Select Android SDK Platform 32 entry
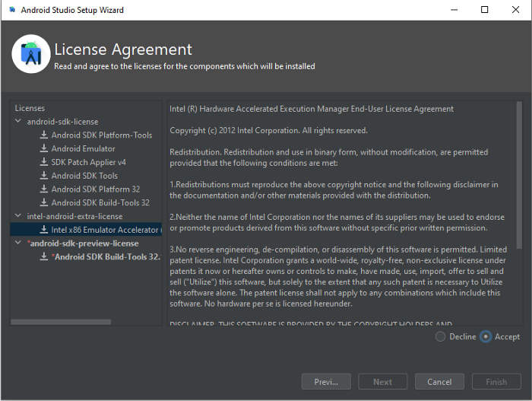 pyautogui.click(x=96, y=189)
